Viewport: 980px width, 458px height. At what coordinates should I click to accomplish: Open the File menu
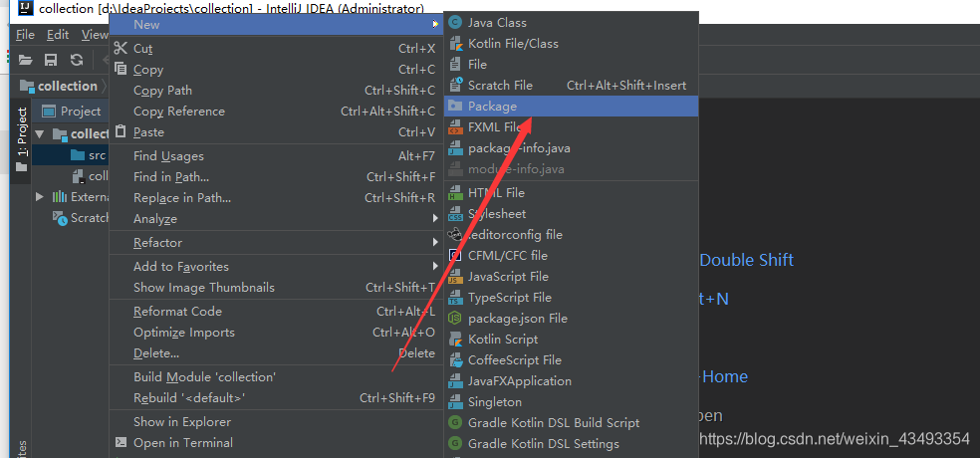[25, 35]
